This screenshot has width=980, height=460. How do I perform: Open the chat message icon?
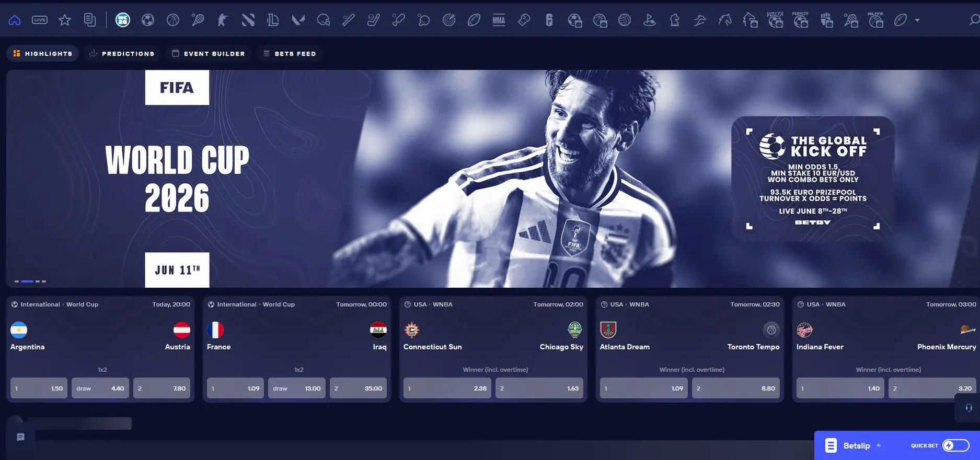[20, 437]
